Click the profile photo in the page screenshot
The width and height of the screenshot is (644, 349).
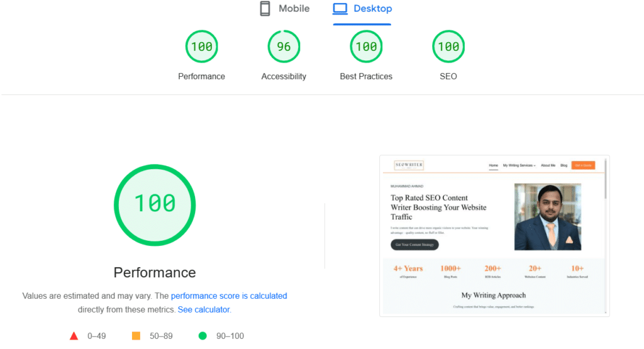coord(547,217)
